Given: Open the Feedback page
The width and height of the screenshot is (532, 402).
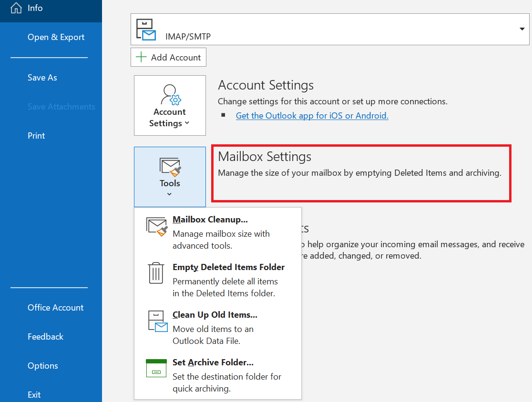Looking at the screenshot, I should (x=45, y=337).
